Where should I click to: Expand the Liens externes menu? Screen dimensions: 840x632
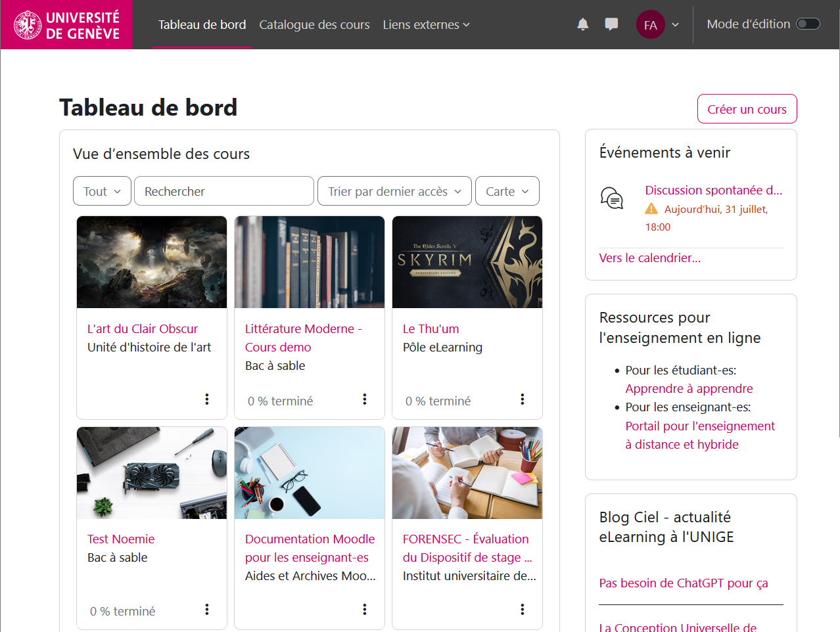point(426,25)
